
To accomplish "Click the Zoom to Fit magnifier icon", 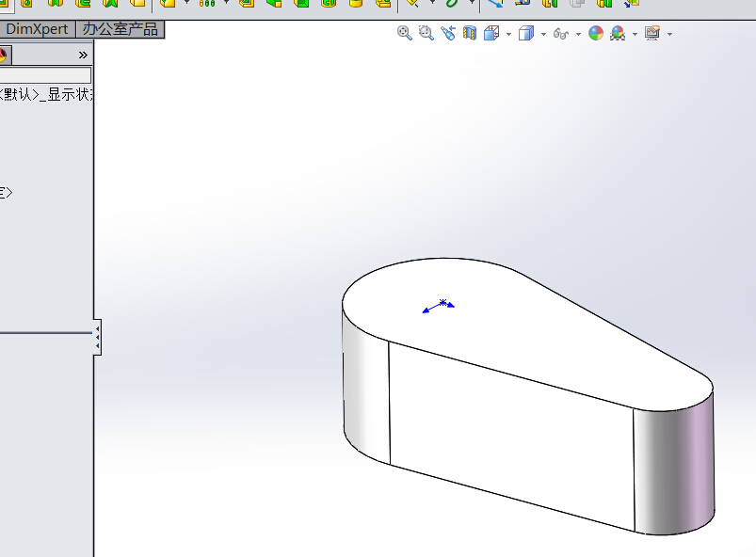I will tap(405, 33).
